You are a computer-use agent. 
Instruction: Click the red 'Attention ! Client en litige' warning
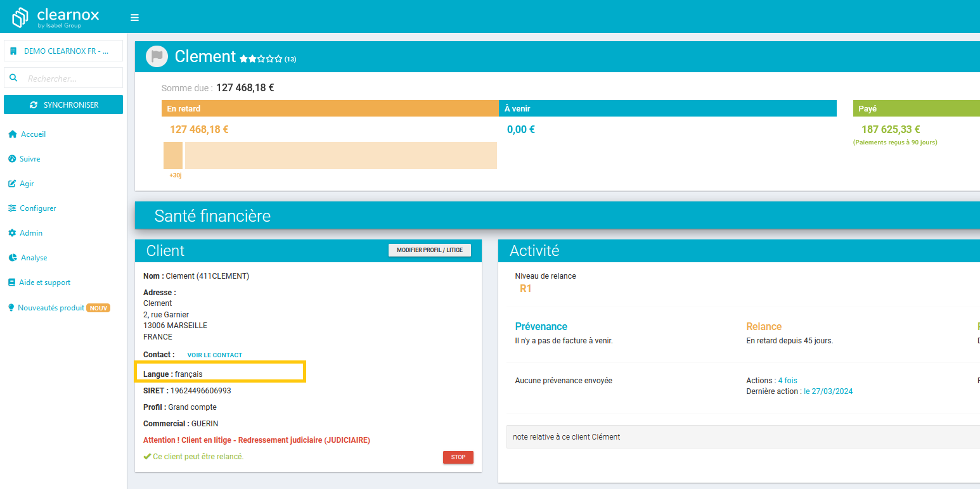(257, 440)
